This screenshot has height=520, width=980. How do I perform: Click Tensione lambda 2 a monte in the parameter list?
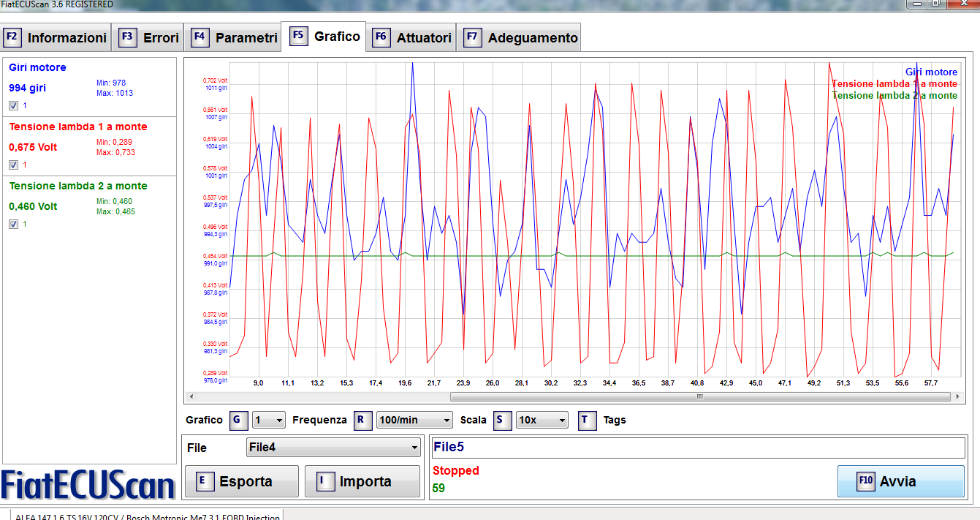click(78, 186)
